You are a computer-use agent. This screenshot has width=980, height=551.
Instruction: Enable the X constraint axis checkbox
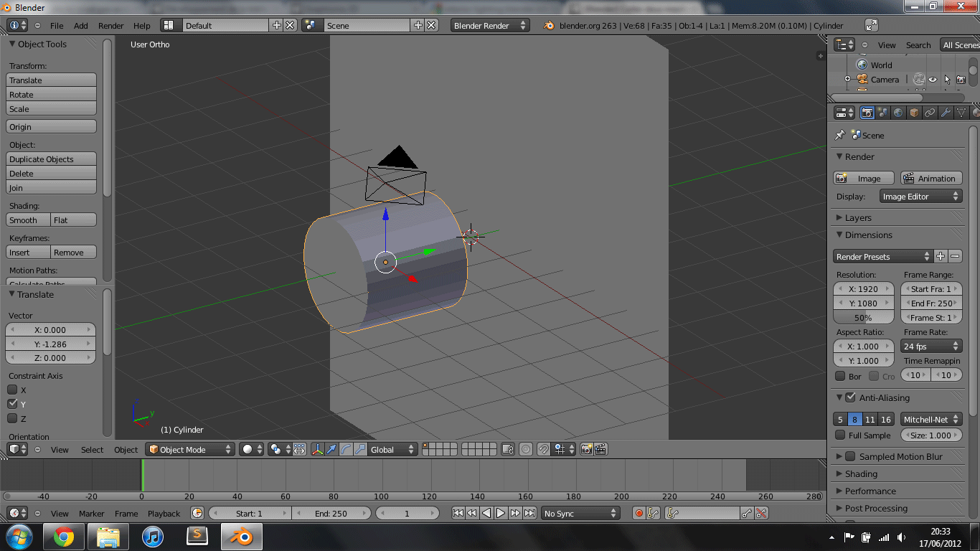coord(11,390)
